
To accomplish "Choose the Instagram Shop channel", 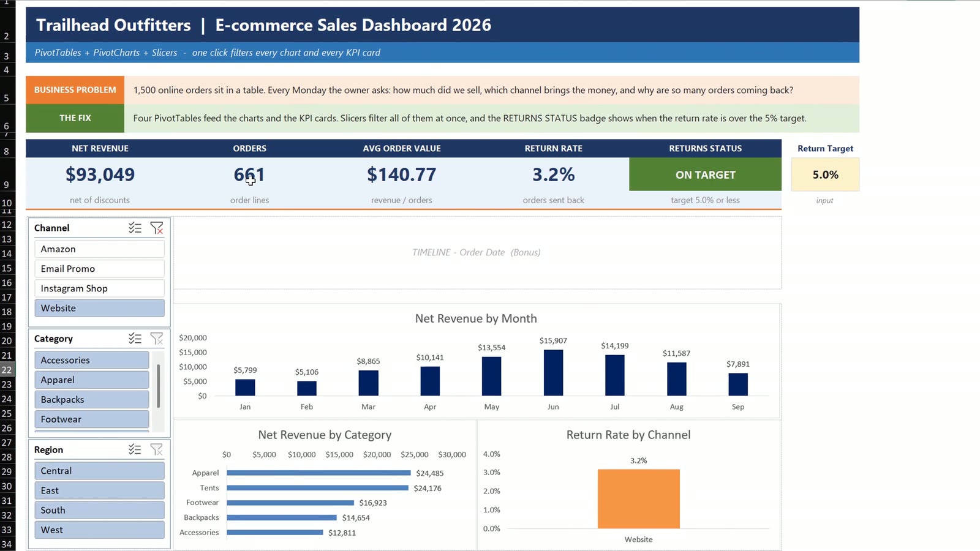I will [99, 288].
